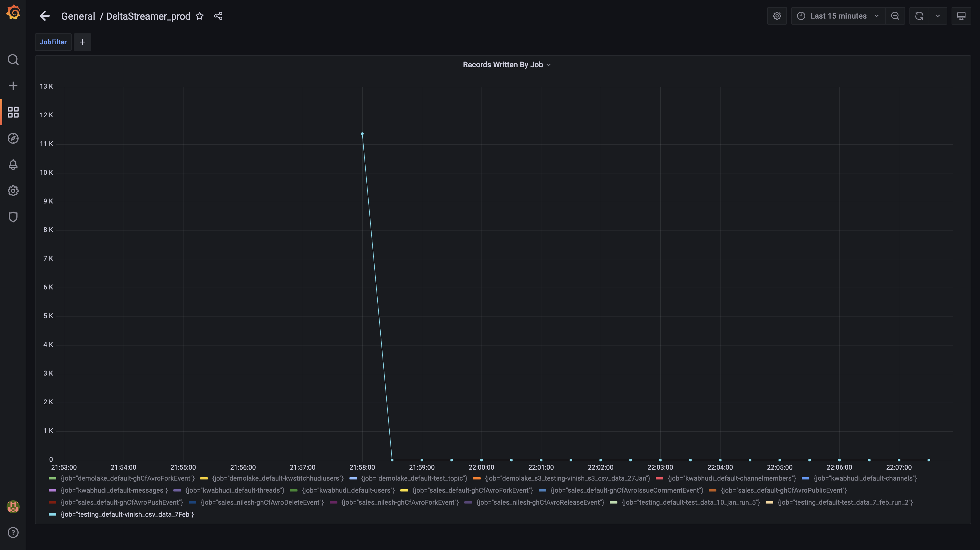Open the Alerting bell icon
980x550 pixels.
(x=13, y=165)
